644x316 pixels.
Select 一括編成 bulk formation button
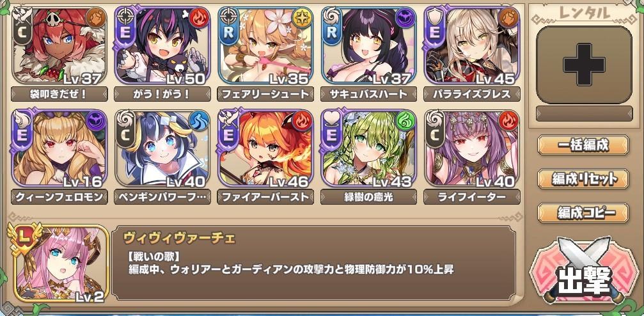583,145
